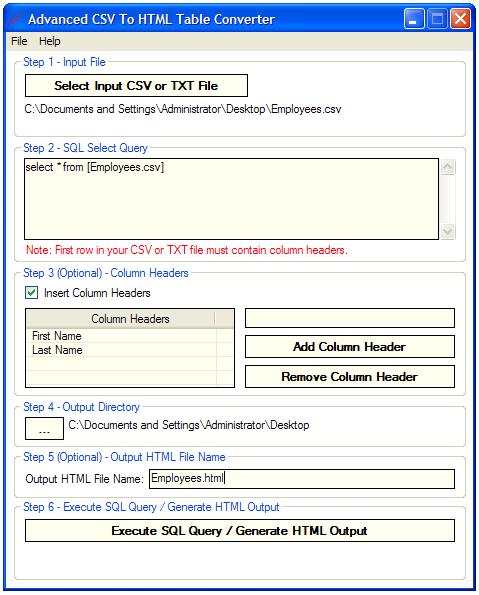
Task: Click Execute SQL Query / Generate HTML Output
Action: click(x=240, y=530)
